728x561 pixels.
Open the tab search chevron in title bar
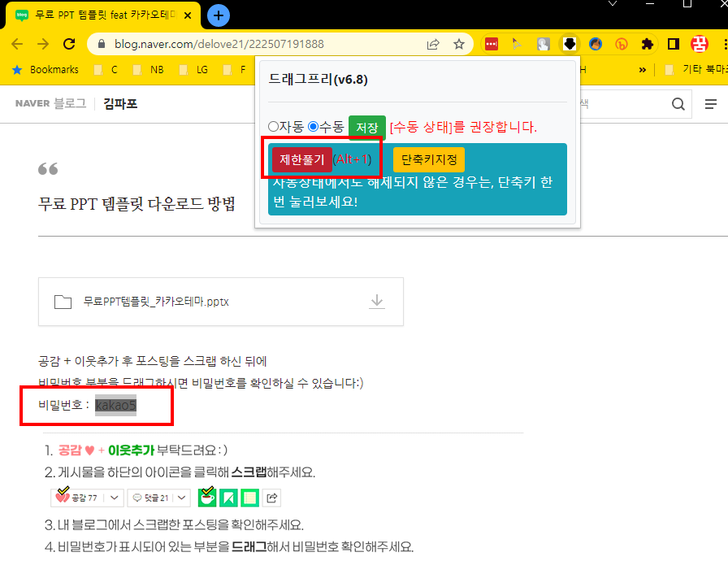coord(613,4)
